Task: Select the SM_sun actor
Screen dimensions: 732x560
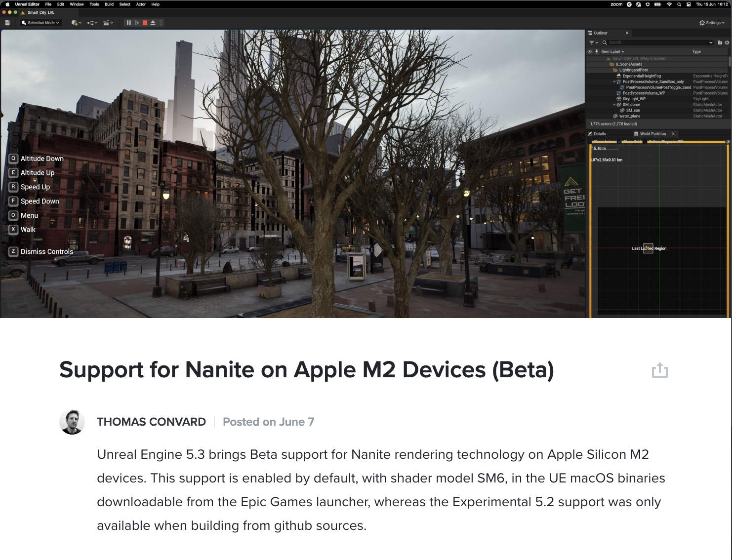Action: tap(657, 110)
